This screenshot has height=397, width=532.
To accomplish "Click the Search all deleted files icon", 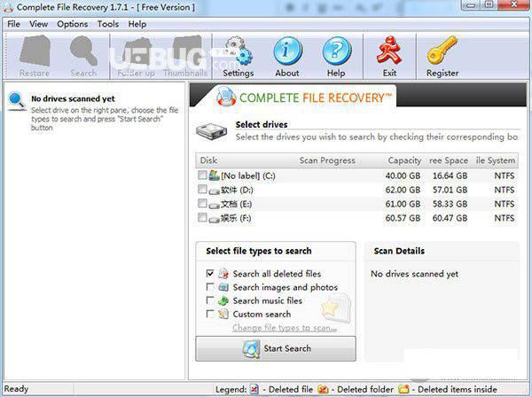I will [x=223, y=273].
